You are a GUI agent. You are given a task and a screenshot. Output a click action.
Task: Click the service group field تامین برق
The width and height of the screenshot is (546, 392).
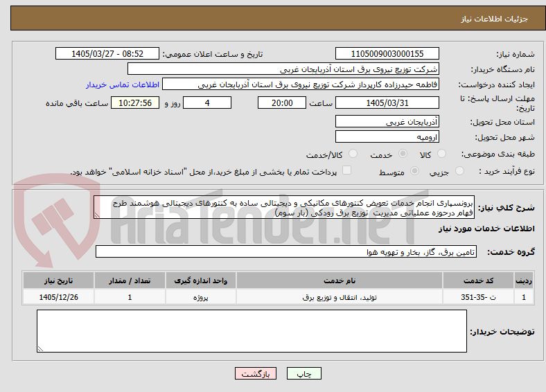coord(286,251)
